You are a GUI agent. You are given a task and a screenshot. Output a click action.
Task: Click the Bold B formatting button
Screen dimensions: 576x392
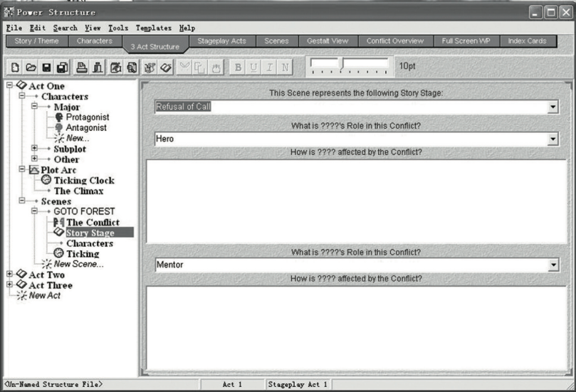[238, 67]
